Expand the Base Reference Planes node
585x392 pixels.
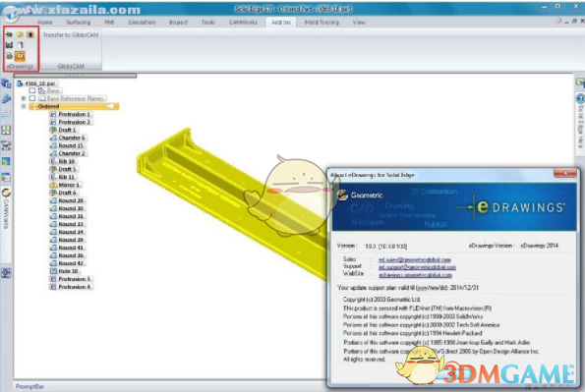pos(24,98)
